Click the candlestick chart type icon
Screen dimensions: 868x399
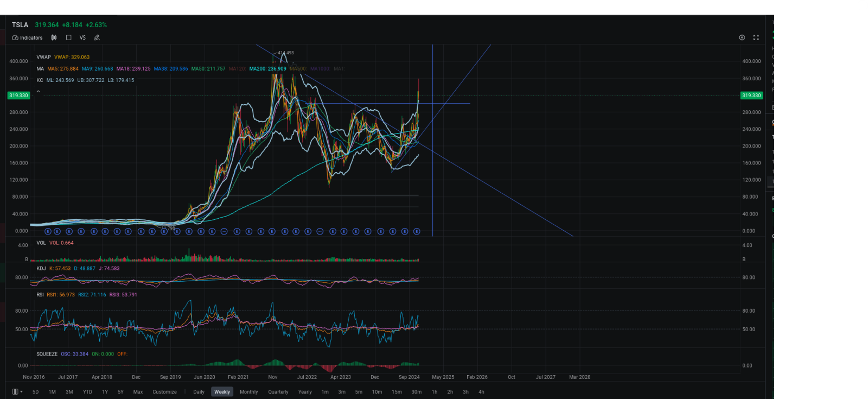pyautogui.click(x=54, y=38)
